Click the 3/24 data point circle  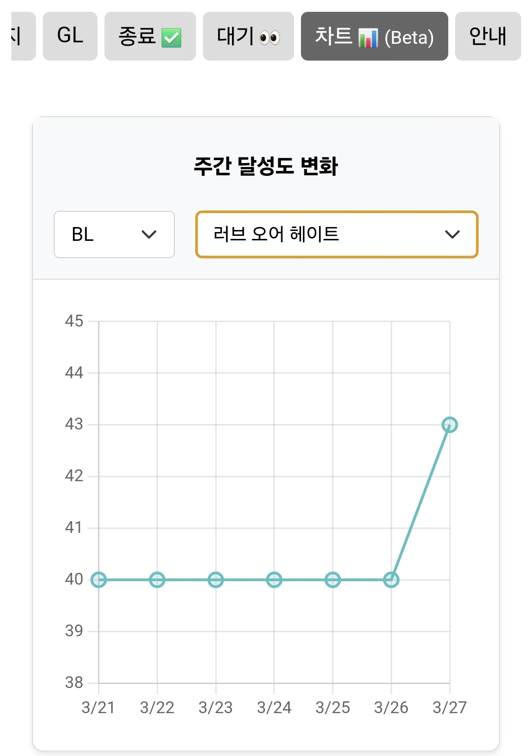[274, 580]
